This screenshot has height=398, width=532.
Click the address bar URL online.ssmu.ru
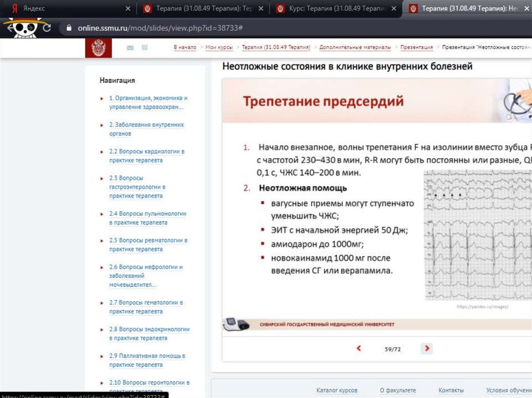pos(160,28)
